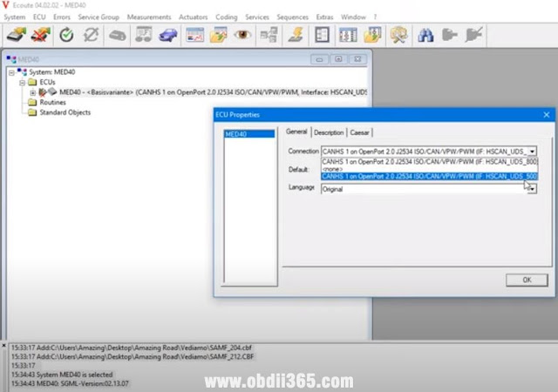Click OK in ECU Properties
This screenshot has width=558, height=392.
[527, 280]
